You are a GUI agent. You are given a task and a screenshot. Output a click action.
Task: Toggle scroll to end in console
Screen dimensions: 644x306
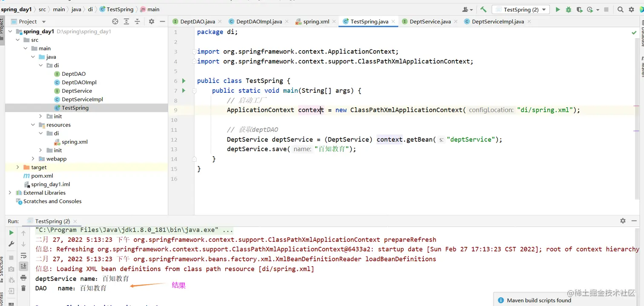pyautogui.click(x=23, y=266)
